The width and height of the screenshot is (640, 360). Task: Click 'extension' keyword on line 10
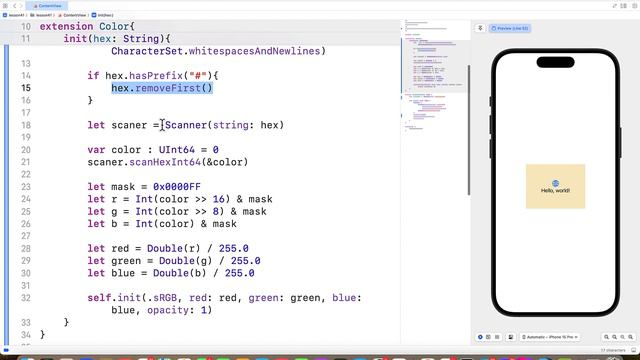click(66, 27)
